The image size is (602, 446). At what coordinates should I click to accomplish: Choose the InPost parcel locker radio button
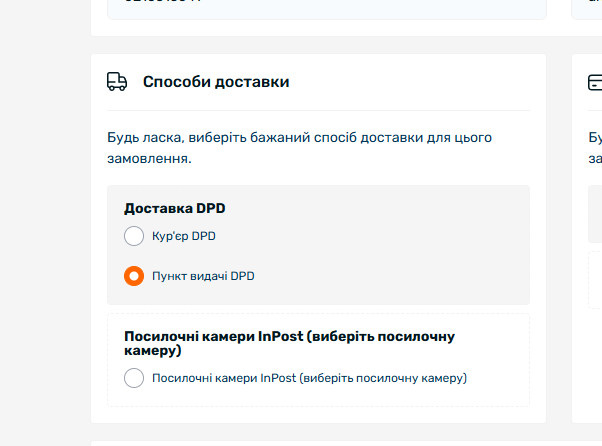tap(134, 378)
